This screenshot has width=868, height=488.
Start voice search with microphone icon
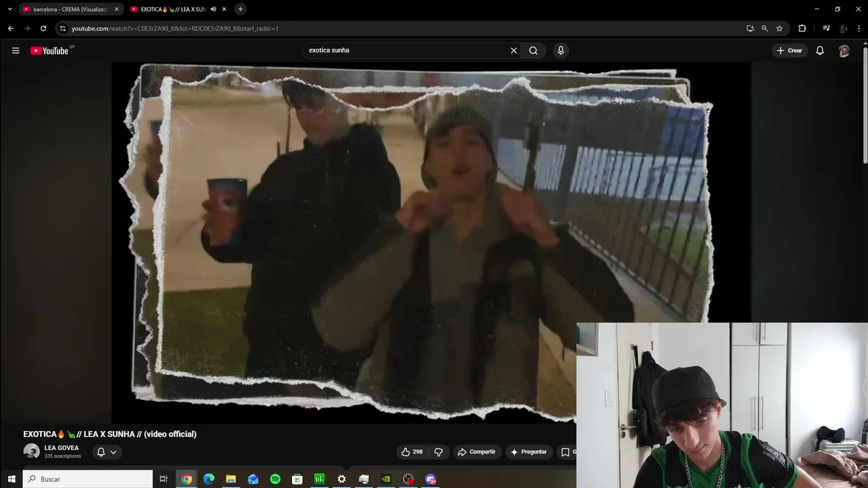click(x=561, y=50)
